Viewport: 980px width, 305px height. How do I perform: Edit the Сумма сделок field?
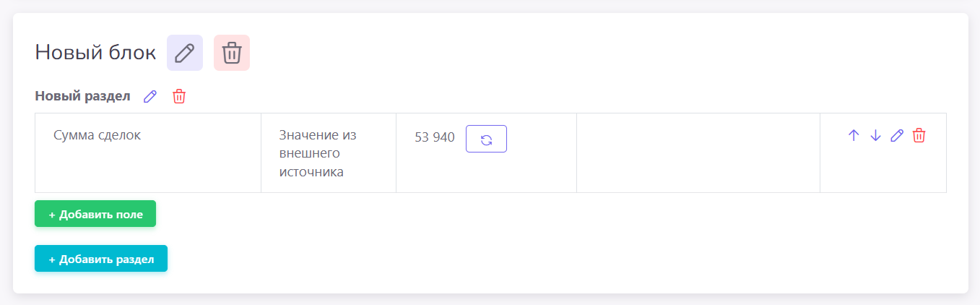point(897,135)
